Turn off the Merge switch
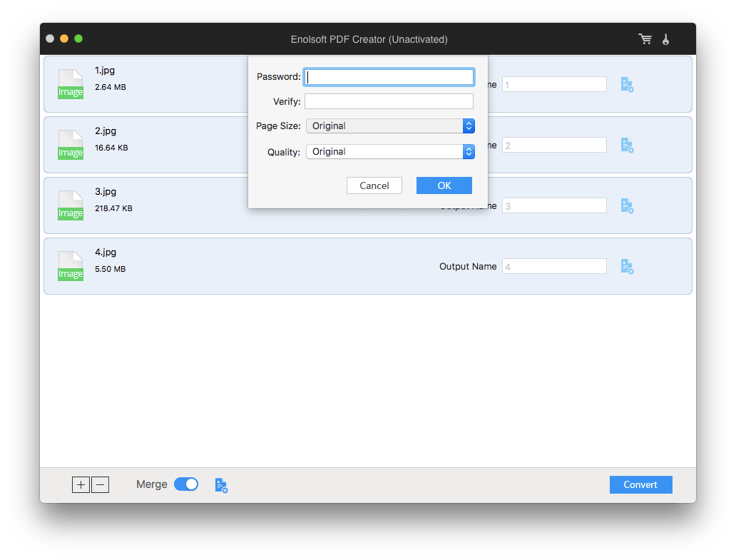The width and height of the screenshot is (736, 560). [x=186, y=484]
